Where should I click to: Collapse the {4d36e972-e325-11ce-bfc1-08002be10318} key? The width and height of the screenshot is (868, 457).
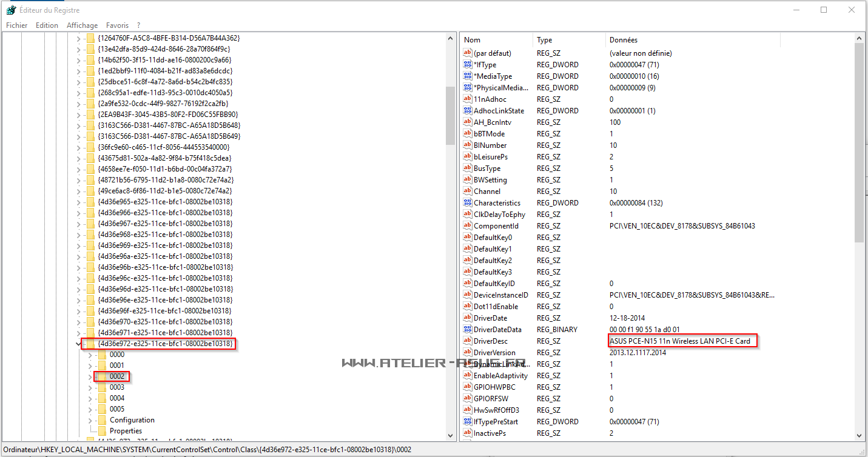[78, 344]
